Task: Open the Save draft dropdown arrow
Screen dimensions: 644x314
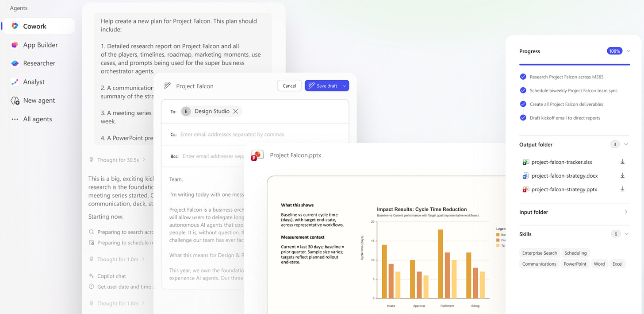Action: [x=344, y=86]
